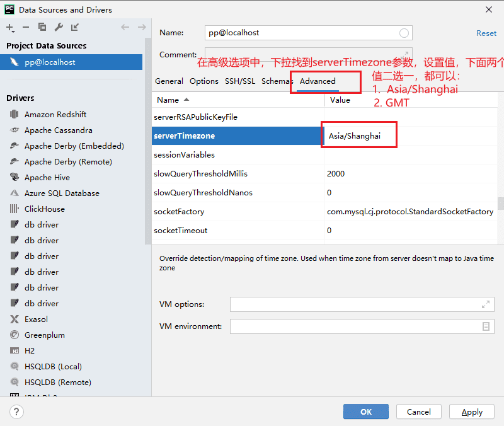The height and width of the screenshot is (426, 504).
Task: Remove the selected data source with minus icon
Action: tap(26, 27)
